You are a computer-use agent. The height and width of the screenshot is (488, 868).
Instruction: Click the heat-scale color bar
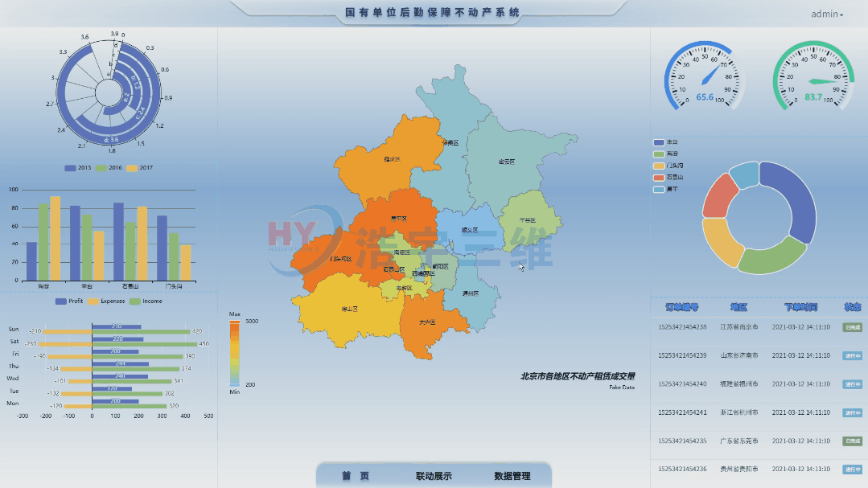click(x=235, y=354)
